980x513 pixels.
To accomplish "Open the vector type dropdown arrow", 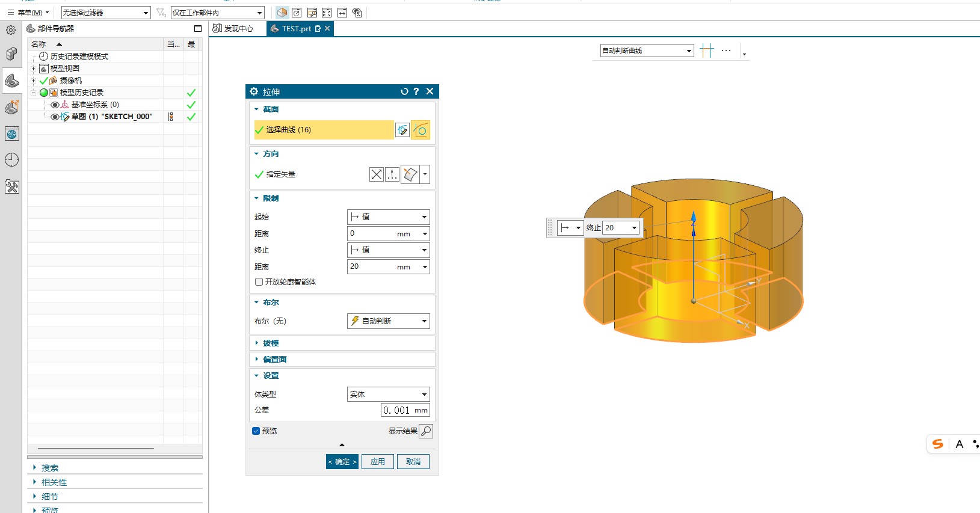I will tap(425, 174).
